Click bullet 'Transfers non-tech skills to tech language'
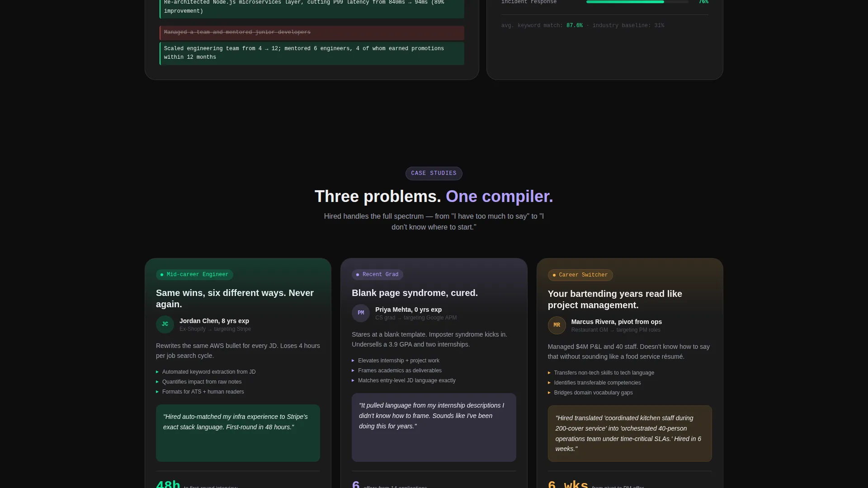The image size is (868, 488). point(604,373)
